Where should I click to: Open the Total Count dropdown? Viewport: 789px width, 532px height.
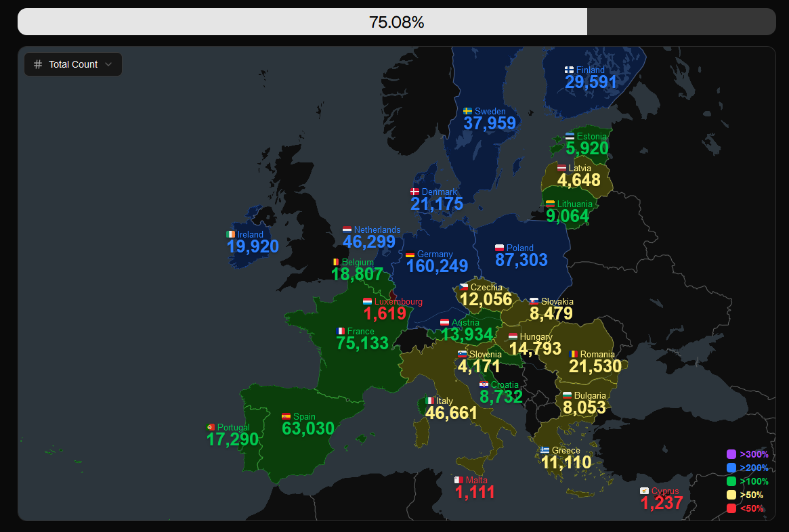coord(73,64)
